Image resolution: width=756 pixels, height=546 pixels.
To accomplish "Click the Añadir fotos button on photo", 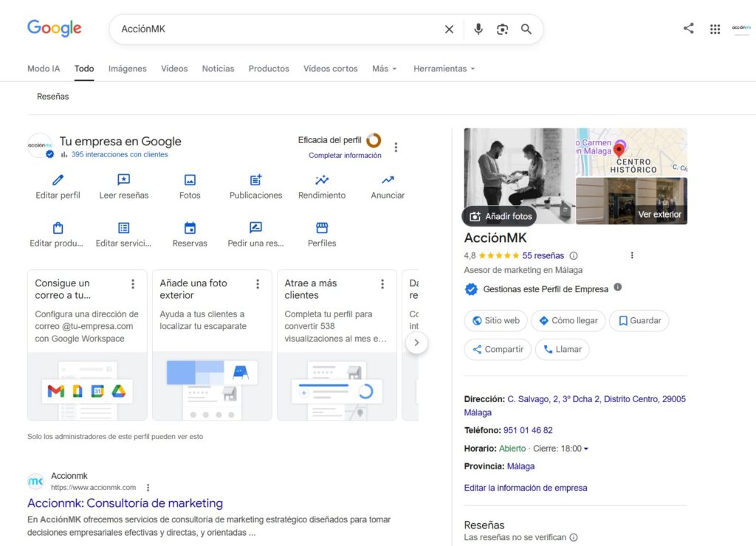I will coord(500,216).
